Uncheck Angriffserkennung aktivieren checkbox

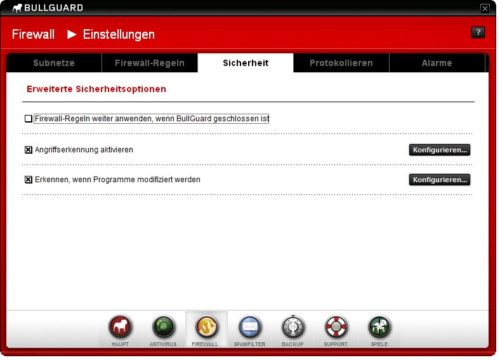(28, 150)
